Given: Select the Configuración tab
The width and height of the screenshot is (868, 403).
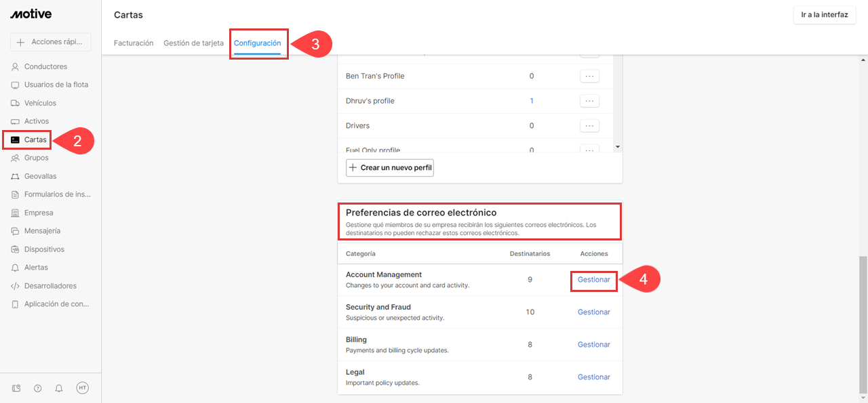Looking at the screenshot, I should coord(258,43).
